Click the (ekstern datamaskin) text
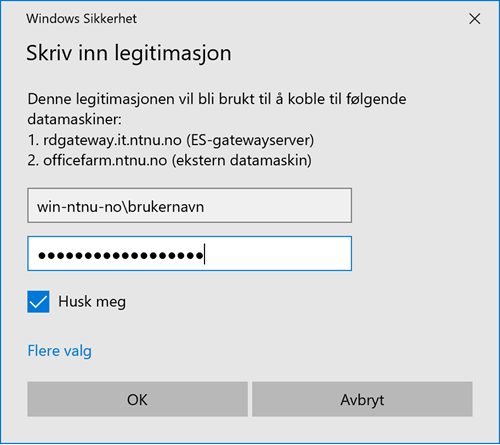500x445 pixels. (x=242, y=161)
